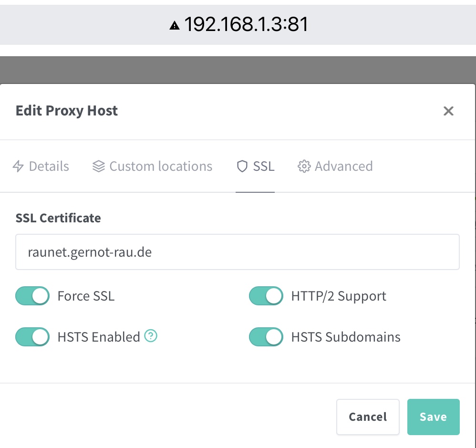Click the shield icon on the SSL tab

[242, 166]
